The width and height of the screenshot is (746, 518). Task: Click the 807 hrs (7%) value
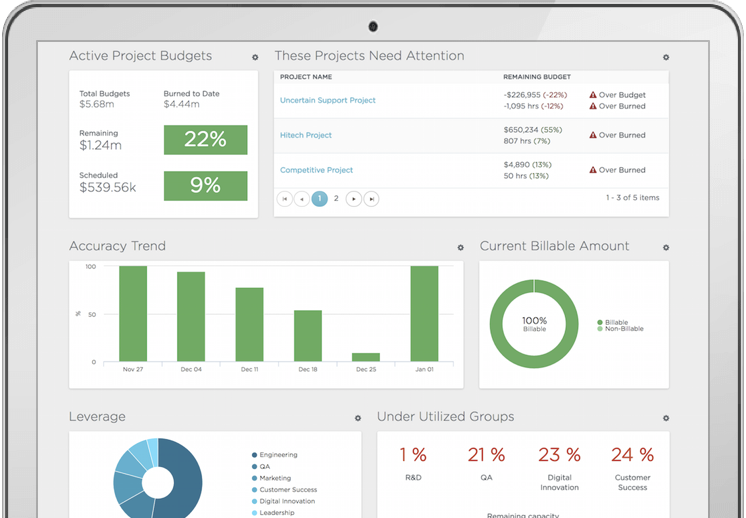[x=527, y=141]
